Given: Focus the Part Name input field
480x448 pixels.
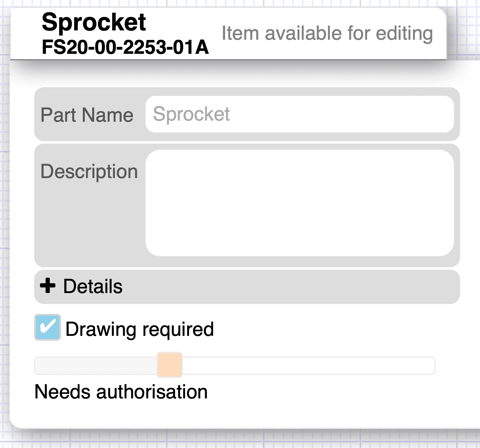Looking at the screenshot, I should tap(300, 114).
